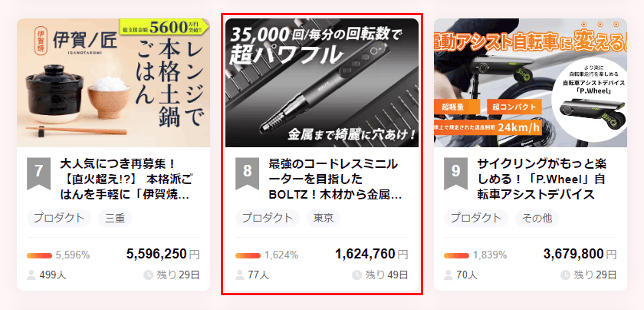
Task: Click clock icon in the P.Wheel card
Action: 565,275
